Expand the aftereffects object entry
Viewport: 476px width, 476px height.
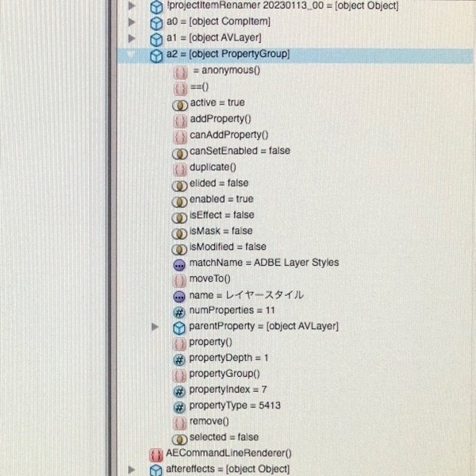132,470
